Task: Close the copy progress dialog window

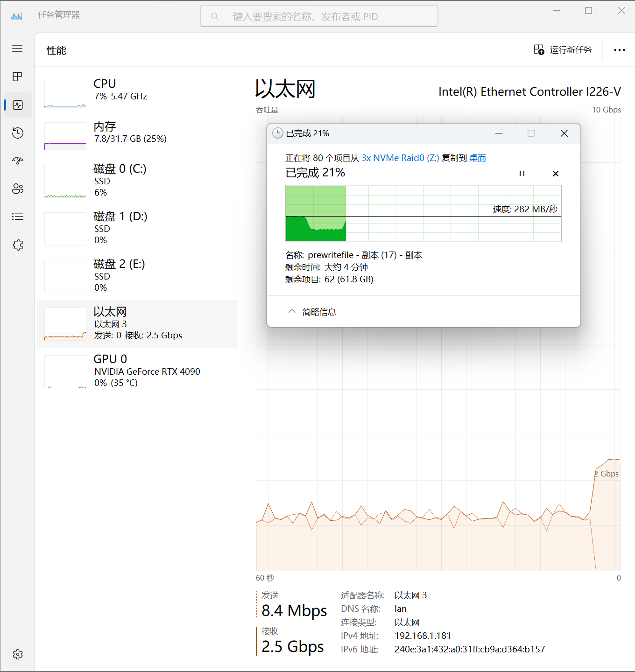Action: coord(564,133)
